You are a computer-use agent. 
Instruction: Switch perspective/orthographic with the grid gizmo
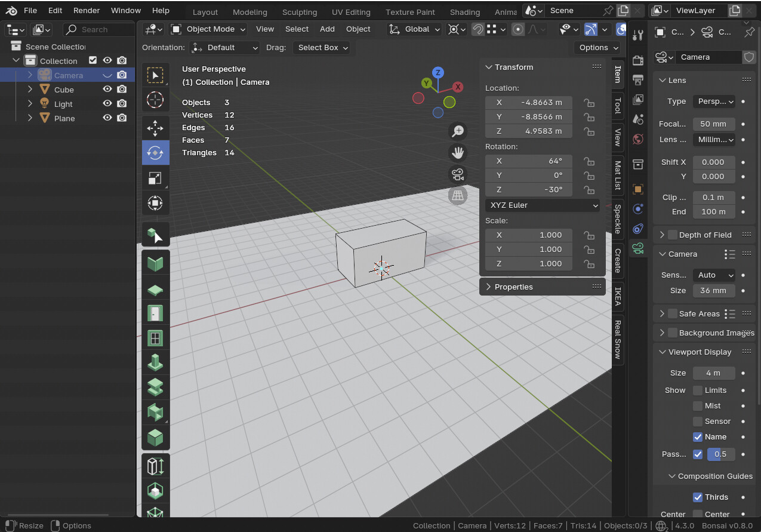click(458, 196)
